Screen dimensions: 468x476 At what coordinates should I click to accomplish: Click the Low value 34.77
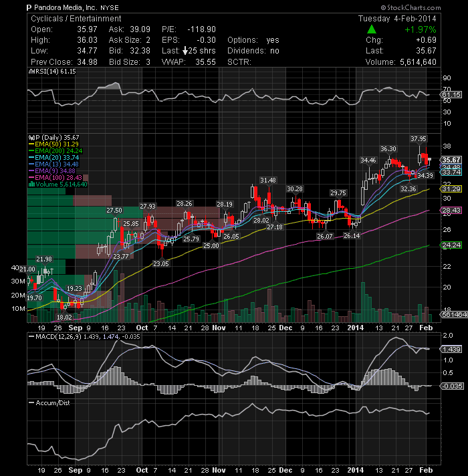tap(87, 51)
